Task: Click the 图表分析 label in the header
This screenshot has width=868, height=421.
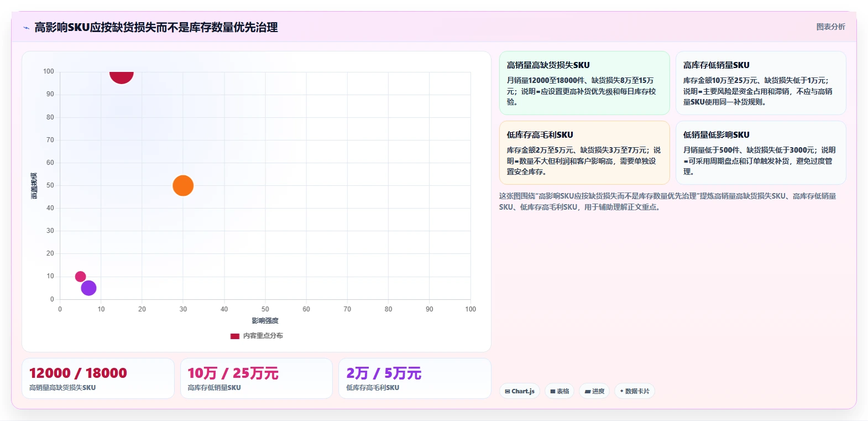Action: pyautogui.click(x=830, y=27)
